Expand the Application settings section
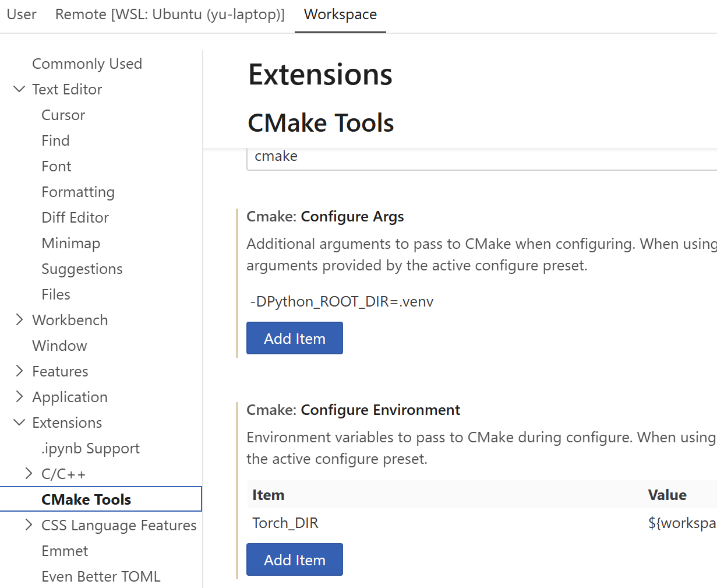The width and height of the screenshot is (717, 588). pyautogui.click(x=19, y=397)
